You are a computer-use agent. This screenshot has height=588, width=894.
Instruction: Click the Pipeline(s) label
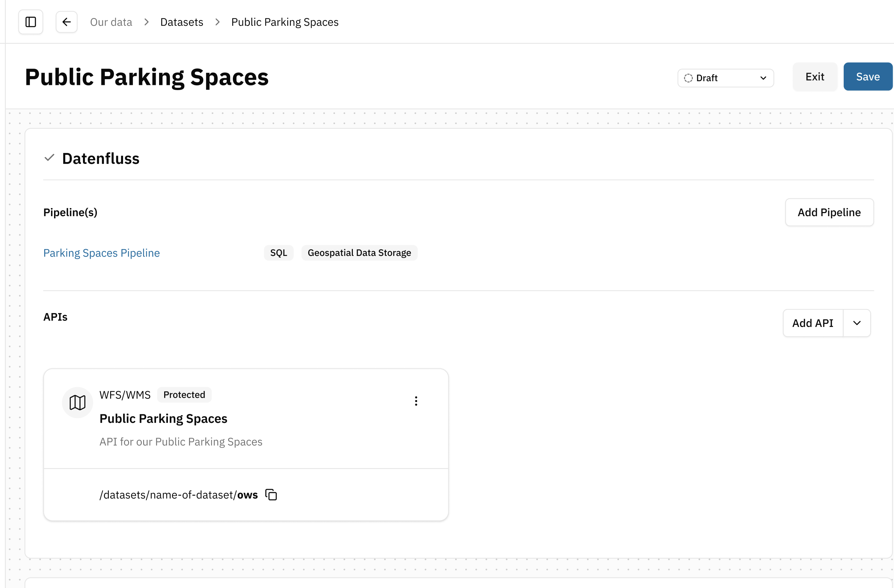coord(70,212)
